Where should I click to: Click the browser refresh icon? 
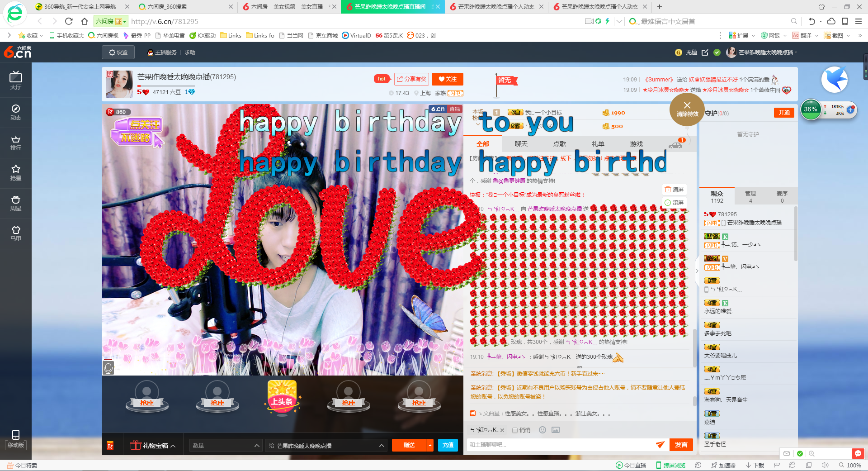tap(69, 21)
